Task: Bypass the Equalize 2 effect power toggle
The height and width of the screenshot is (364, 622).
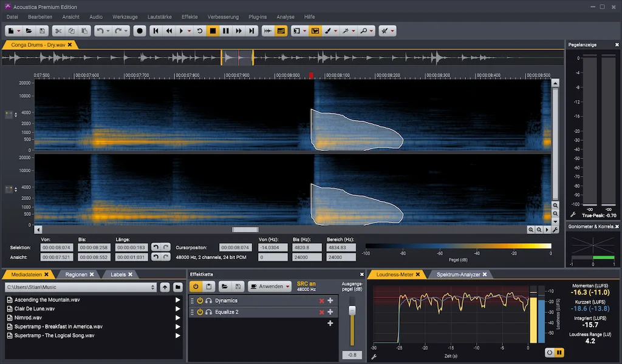Action: [200, 312]
